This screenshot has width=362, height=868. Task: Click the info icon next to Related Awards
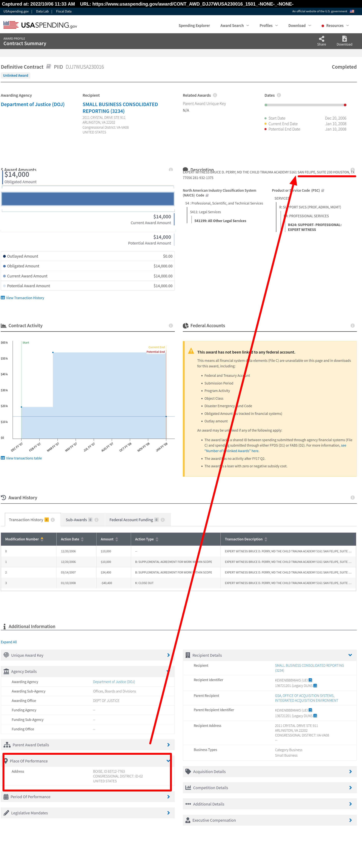point(215,95)
